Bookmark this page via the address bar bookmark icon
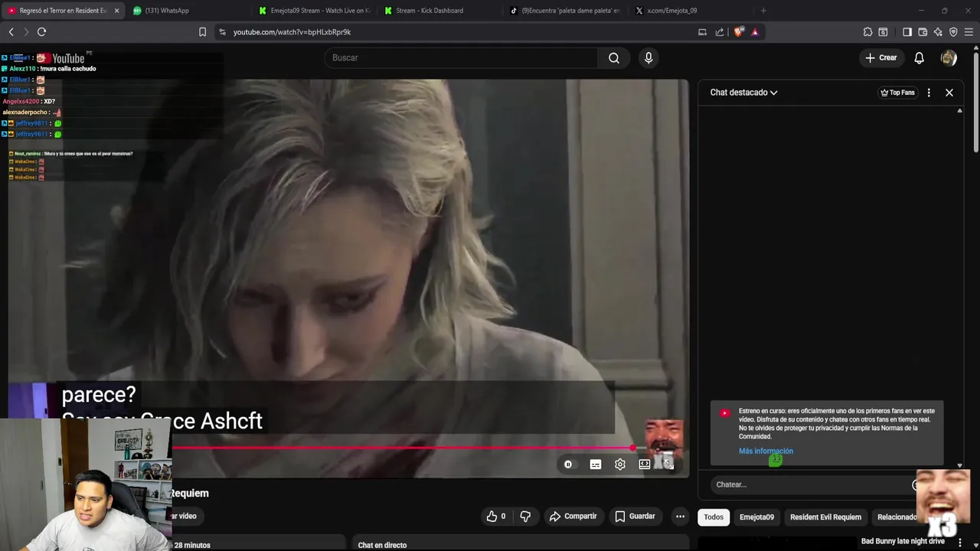This screenshot has width=980, height=551. pos(202,32)
